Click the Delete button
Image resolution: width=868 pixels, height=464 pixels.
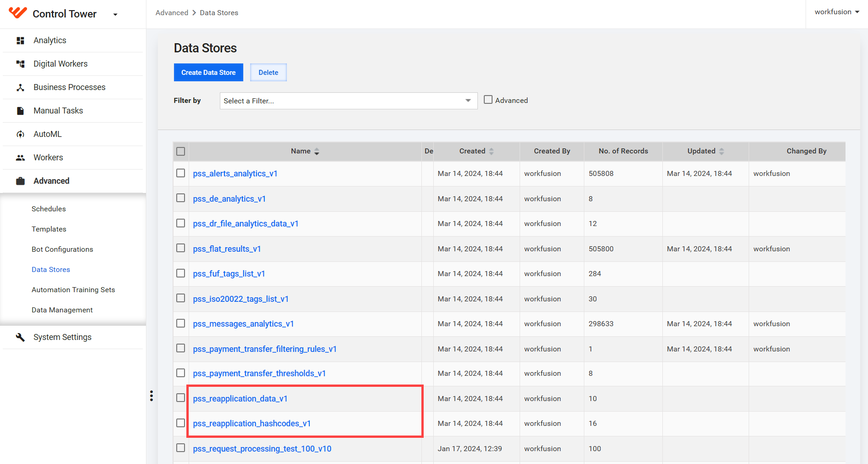point(269,73)
